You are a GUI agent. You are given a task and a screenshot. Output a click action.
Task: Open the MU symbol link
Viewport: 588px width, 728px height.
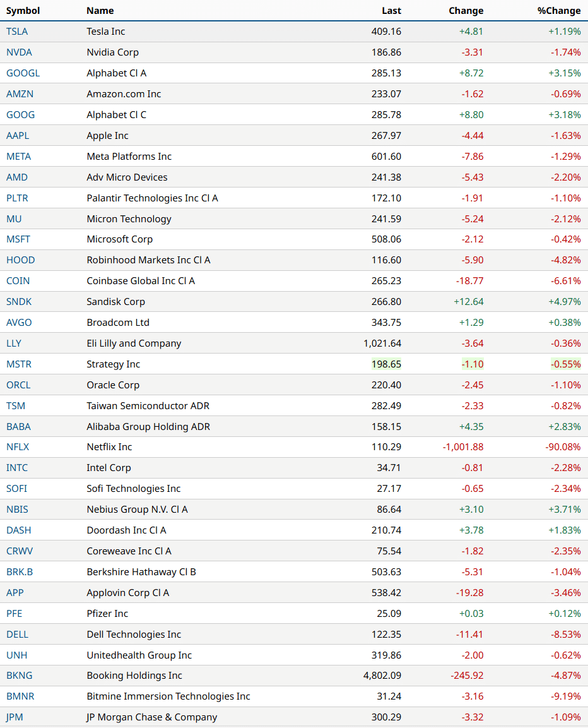(14, 218)
